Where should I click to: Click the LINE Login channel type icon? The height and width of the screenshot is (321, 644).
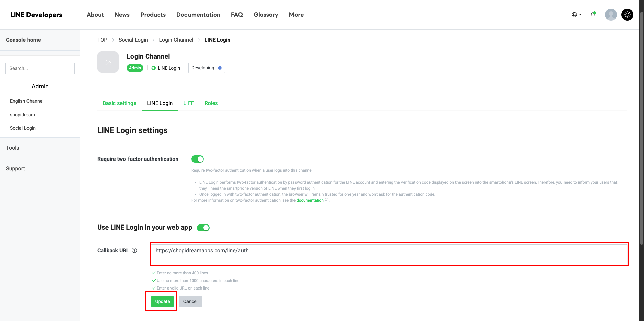click(x=153, y=68)
